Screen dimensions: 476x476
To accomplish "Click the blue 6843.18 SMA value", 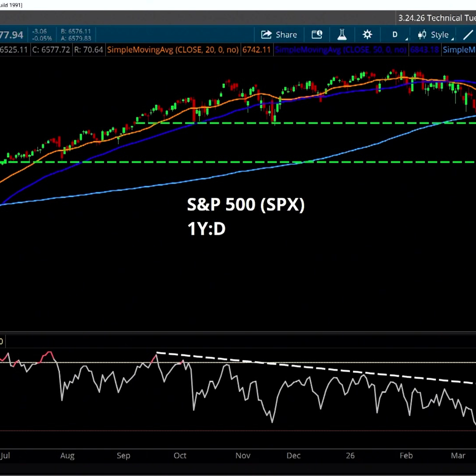I will click(x=424, y=50).
